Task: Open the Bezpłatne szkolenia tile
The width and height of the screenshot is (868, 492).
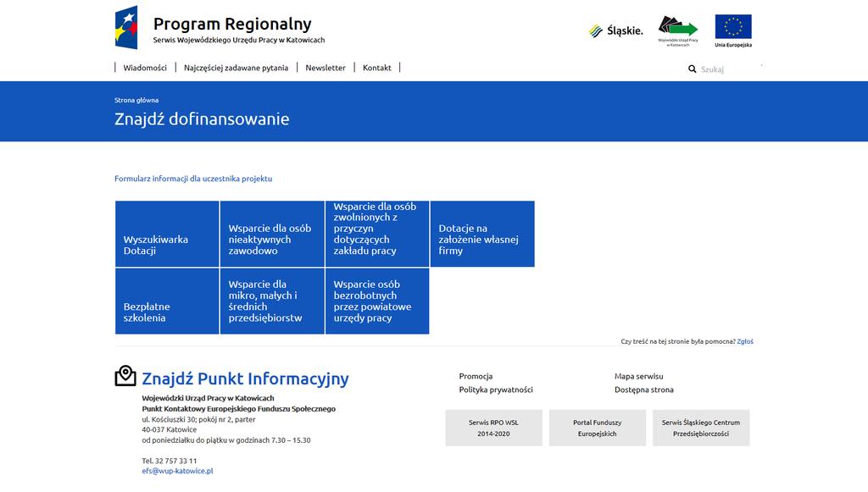Action: click(167, 301)
